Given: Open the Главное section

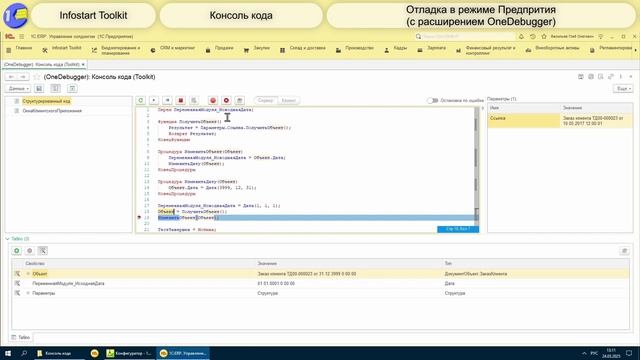Looking at the screenshot, I should (x=24, y=48).
